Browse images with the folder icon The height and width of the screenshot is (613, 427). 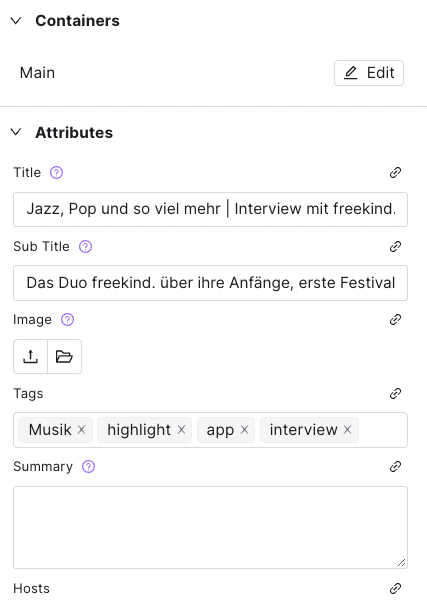65,357
